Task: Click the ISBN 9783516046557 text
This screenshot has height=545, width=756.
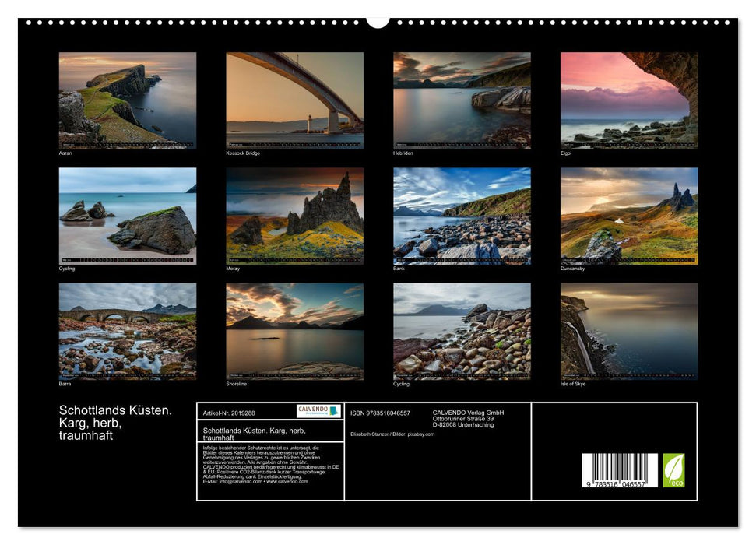Action: (x=380, y=413)
